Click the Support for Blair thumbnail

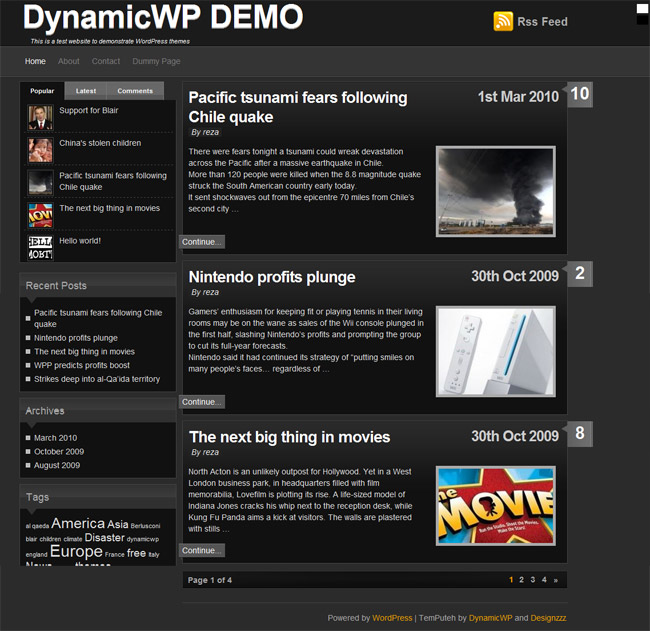coord(40,117)
